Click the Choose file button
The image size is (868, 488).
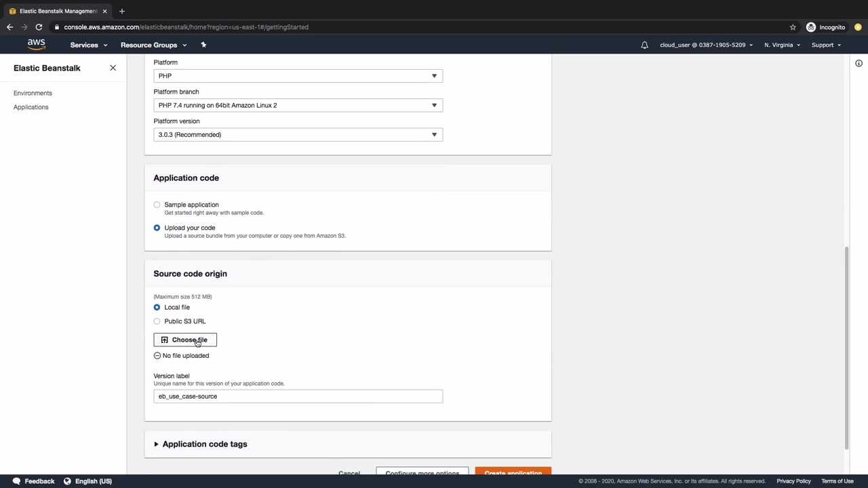click(x=185, y=340)
